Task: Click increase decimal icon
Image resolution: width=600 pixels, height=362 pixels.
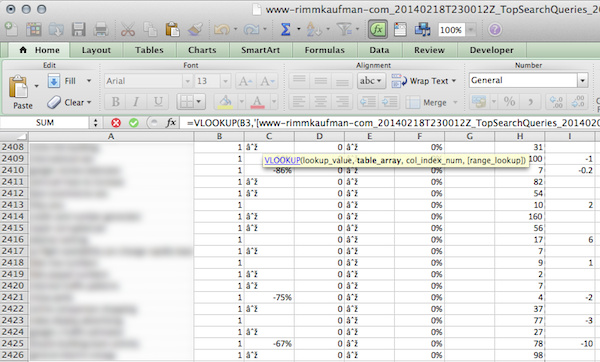Action: click(556, 102)
